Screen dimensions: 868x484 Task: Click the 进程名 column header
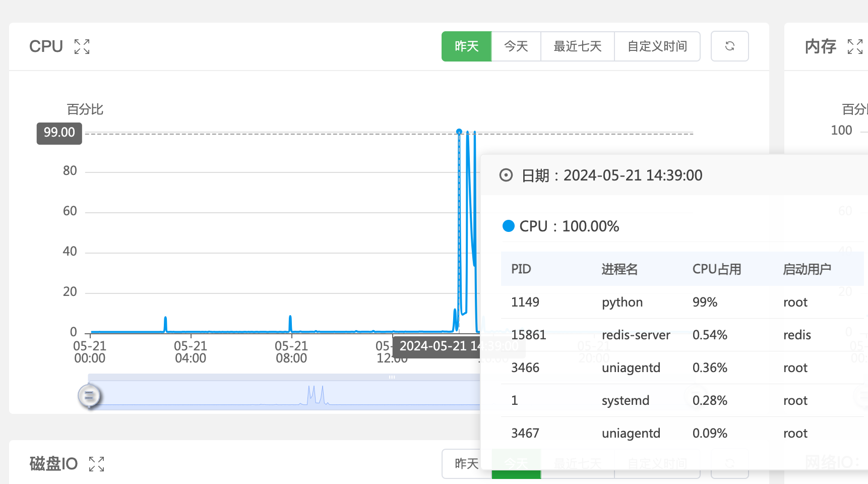[x=619, y=269]
